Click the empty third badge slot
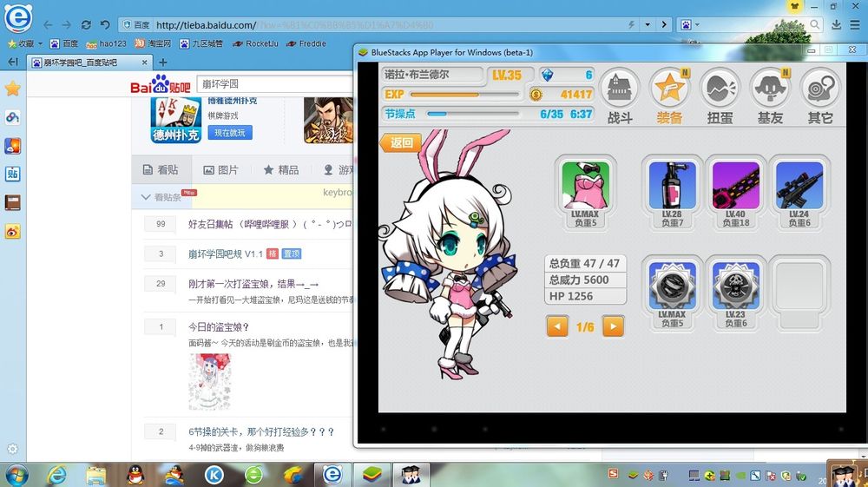 [x=799, y=293]
